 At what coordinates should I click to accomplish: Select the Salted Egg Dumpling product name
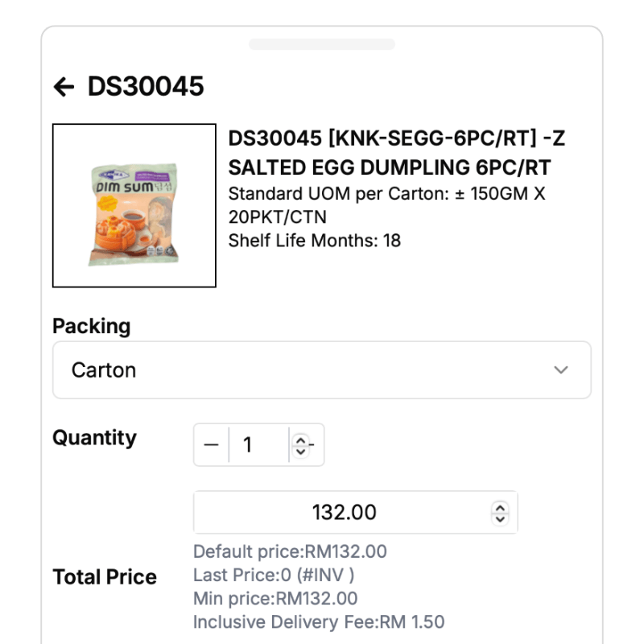click(x=397, y=153)
